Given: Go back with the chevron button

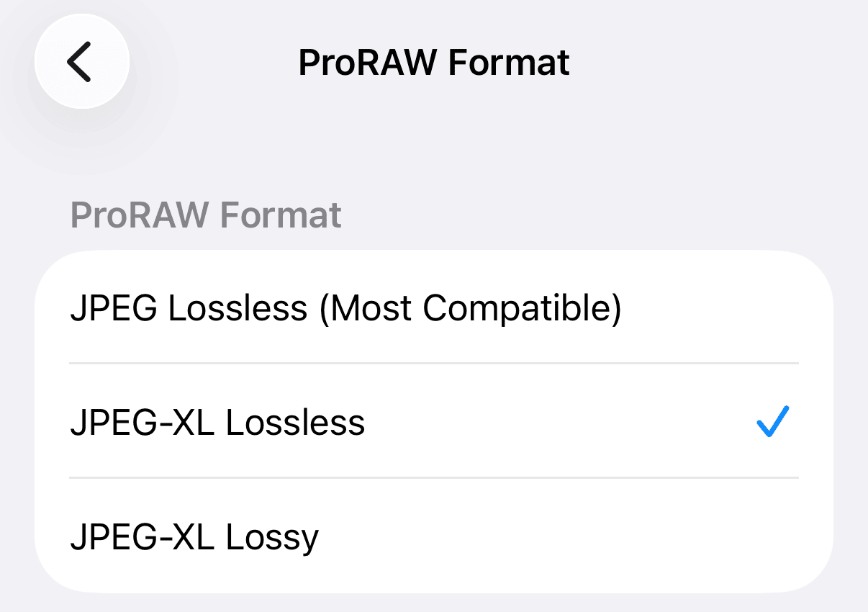Looking at the screenshot, I should [81, 61].
